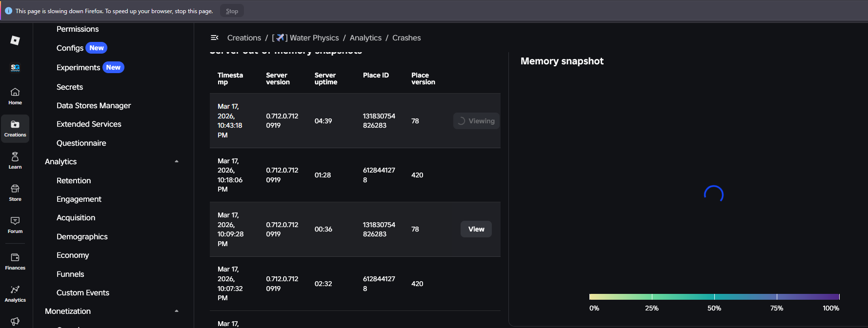Image resolution: width=868 pixels, height=328 pixels.
Task: Click Crashes breadcrumb
Action: [x=406, y=38]
